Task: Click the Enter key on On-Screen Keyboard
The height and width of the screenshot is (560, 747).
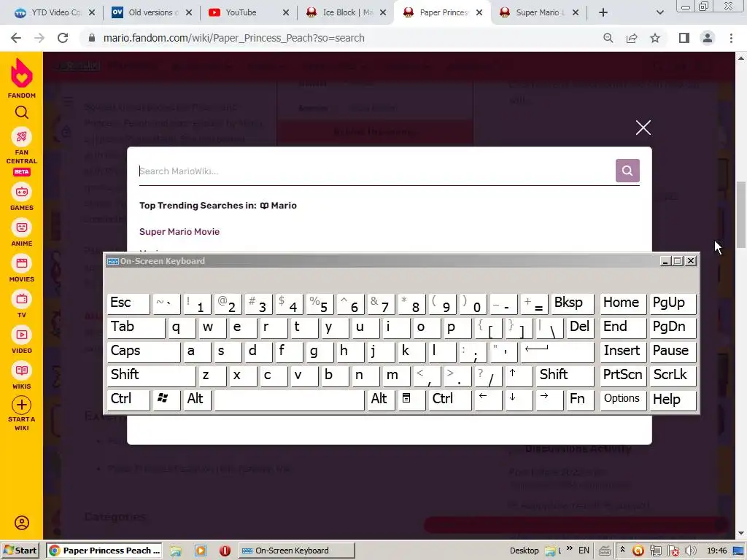Action: (x=557, y=351)
